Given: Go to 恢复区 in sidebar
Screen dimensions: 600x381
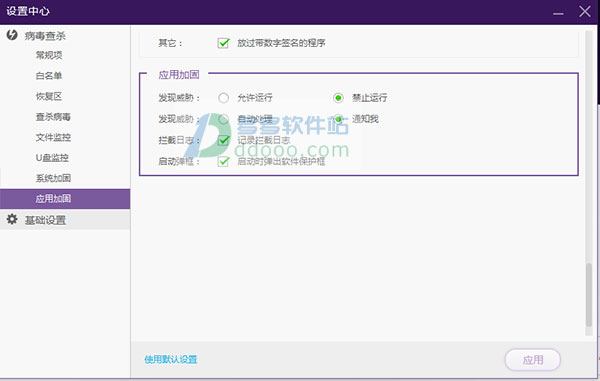Looking at the screenshot, I should click(49, 96).
